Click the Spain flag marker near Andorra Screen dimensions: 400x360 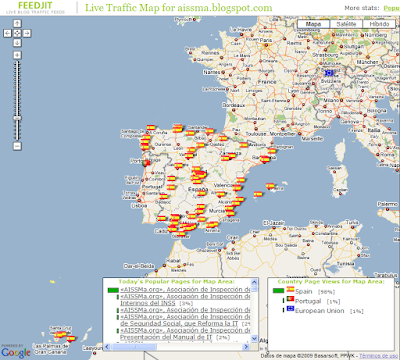pos(244,145)
